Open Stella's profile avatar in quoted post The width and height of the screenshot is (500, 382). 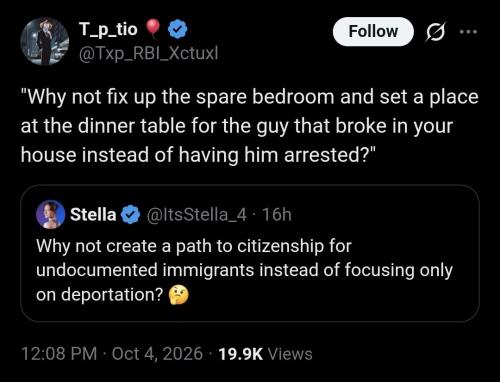(x=51, y=214)
